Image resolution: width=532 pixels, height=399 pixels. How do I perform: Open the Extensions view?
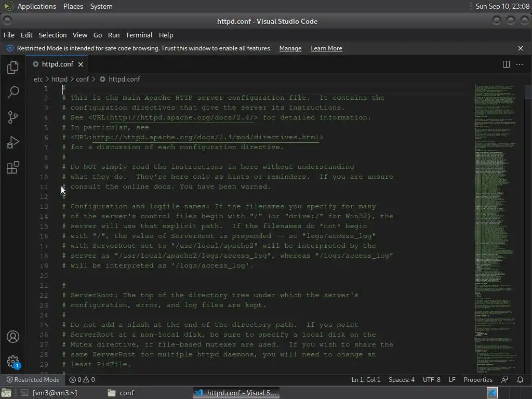pos(13,168)
